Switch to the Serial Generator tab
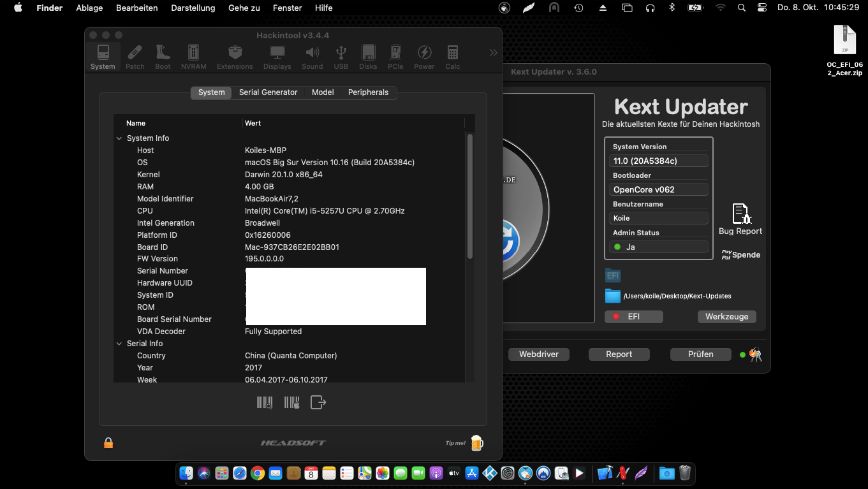Screen dimensions: 868x489 pos(268,92)
